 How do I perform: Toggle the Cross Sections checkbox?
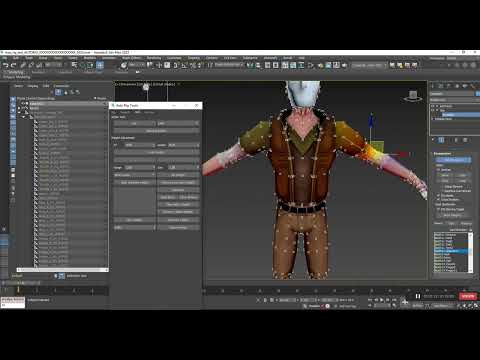(x=439, y=200)
